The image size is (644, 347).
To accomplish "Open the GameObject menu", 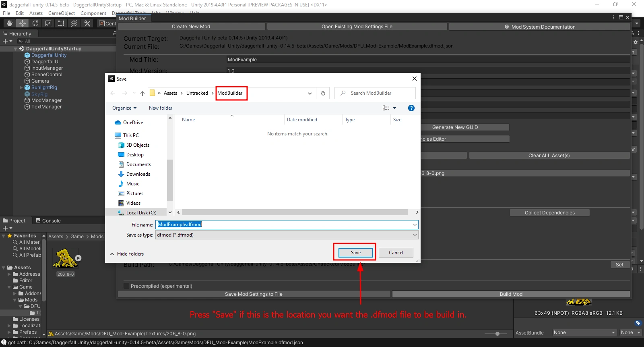I will tap(62, 13).
